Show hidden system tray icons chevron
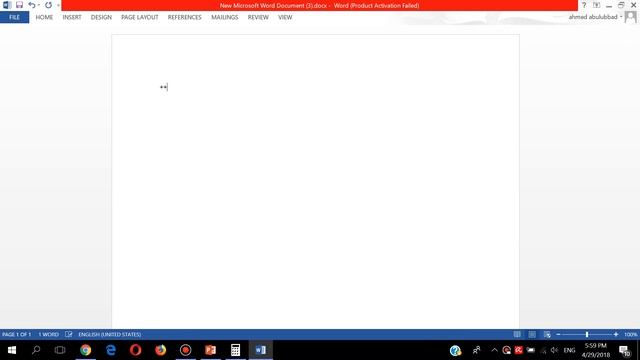The width and height of the screenshot is (640, 360). click(x=494, y=350)
